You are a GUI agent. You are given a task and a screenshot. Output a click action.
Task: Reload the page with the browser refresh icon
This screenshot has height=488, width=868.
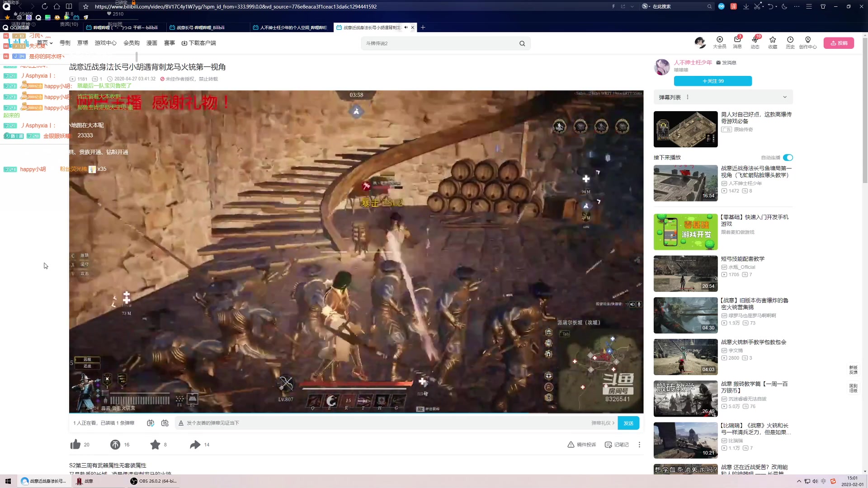[x=44, y=6]
